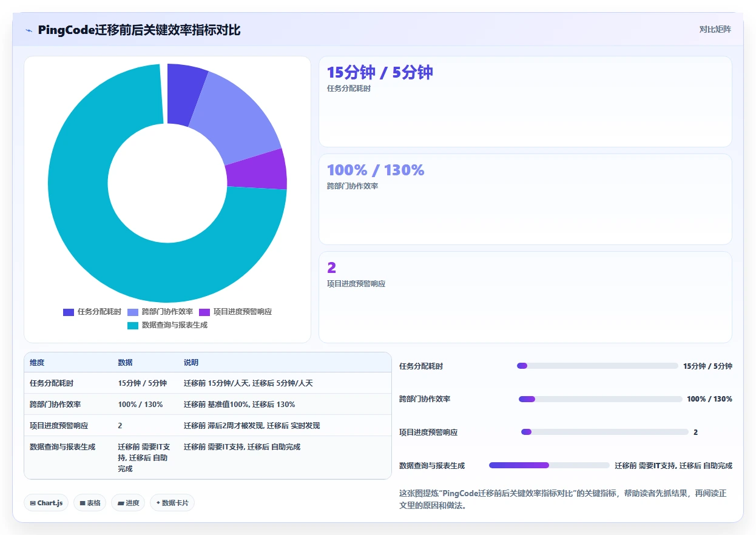Click the 项目进度预警响应 progress bar

(605, 432)
